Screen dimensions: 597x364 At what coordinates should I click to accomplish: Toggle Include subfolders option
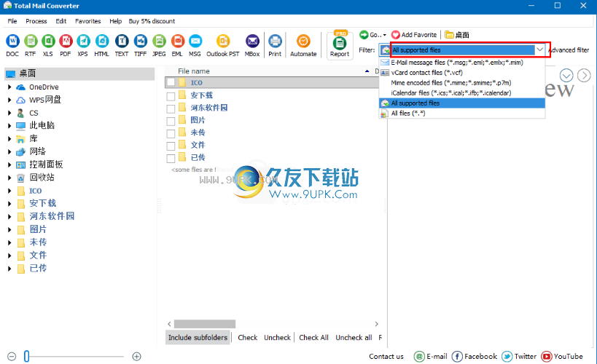coord(198,337)
